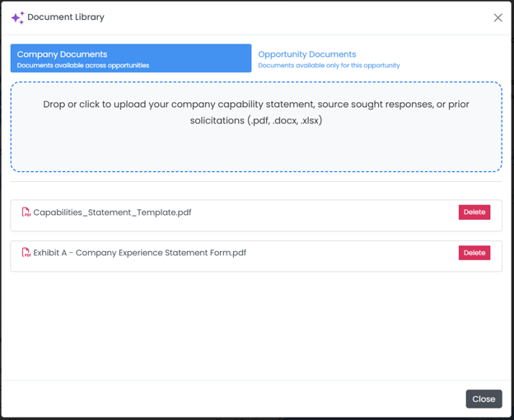Close the dialog with the X icon
Image resolution: width=514 pixels, height=420 pixels.
click(x=498, y=17)
